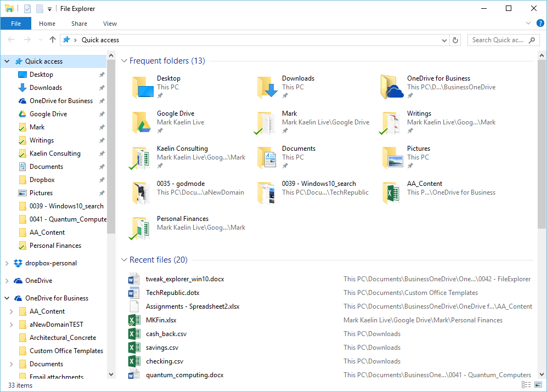This screenshot has height=392, width=547.
Task: Unpin Downloads using its sidebar pin icon
Action: pos(101,88)
